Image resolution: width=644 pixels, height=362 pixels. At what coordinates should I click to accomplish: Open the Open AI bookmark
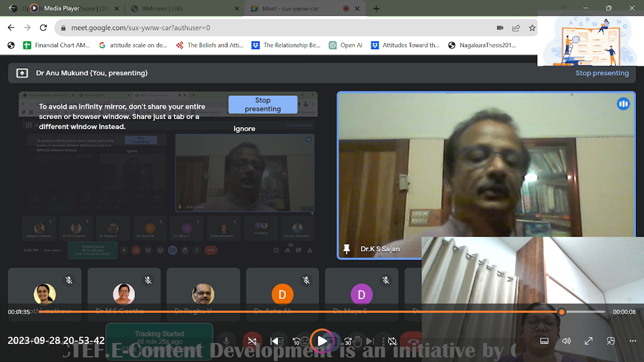click(346, 45)
